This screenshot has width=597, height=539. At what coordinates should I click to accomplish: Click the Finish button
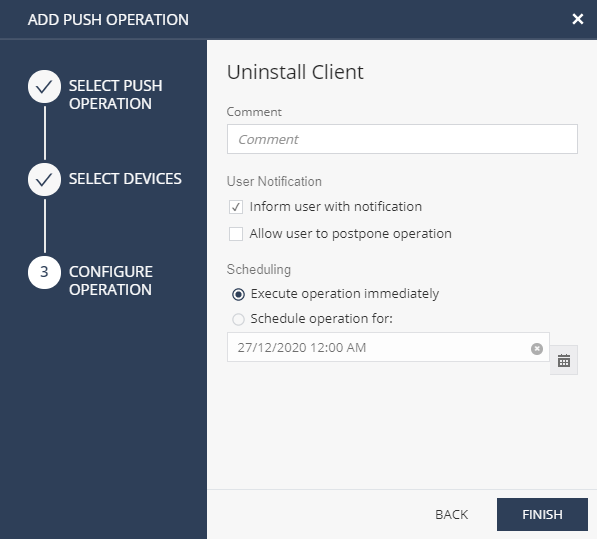point(542,514)
